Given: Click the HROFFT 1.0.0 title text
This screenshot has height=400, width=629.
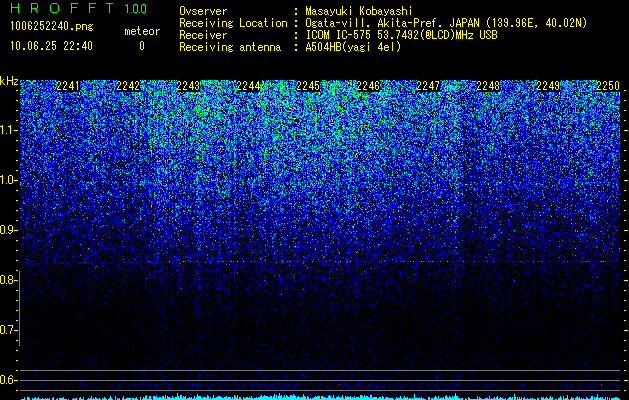Looking at the screenshot, I should click(78, 8).
